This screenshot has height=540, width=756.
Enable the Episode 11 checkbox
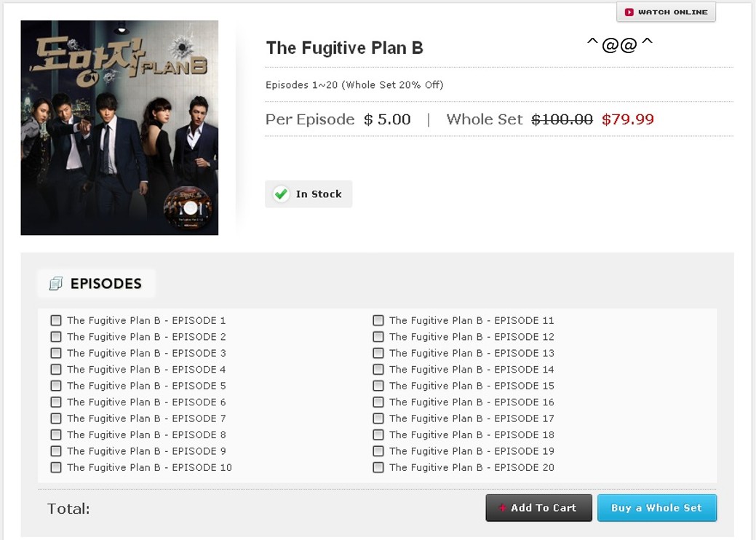point(378,320)
